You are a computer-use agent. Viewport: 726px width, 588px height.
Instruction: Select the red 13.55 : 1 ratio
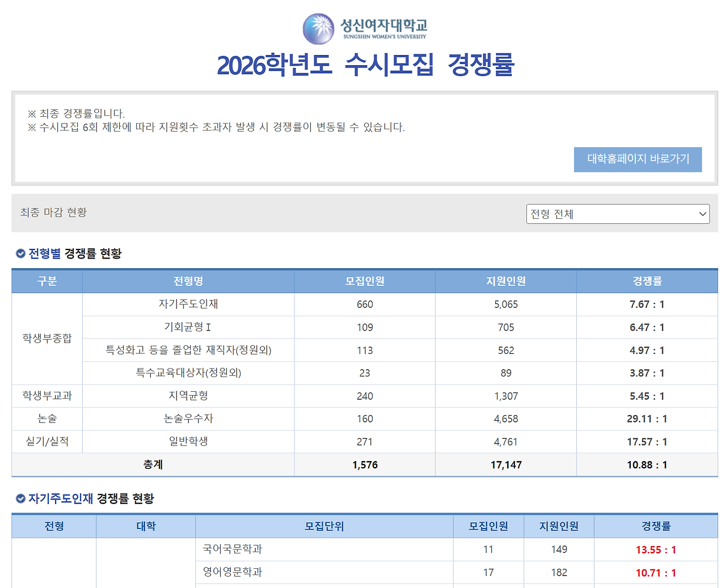(x=656, y=550)
